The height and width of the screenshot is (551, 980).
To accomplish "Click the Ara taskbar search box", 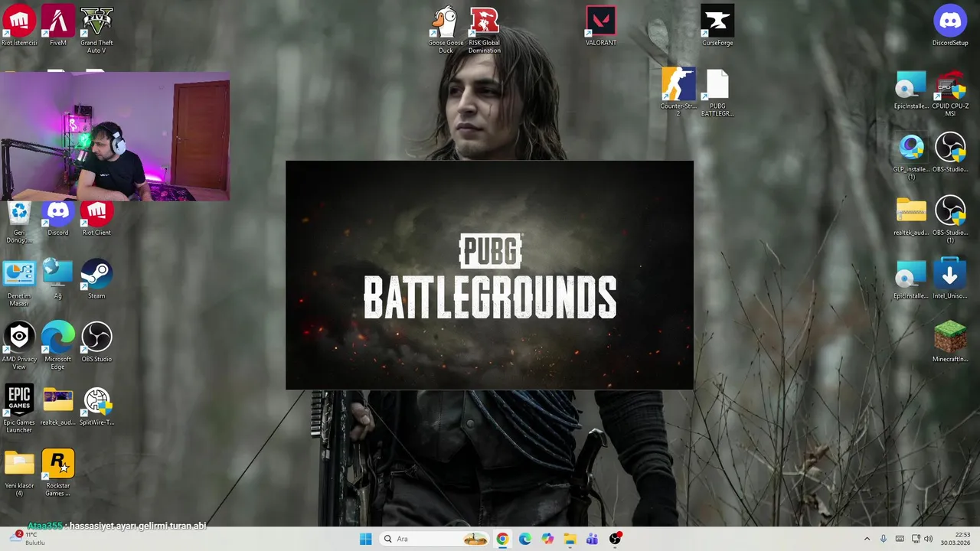I will 436,539.
